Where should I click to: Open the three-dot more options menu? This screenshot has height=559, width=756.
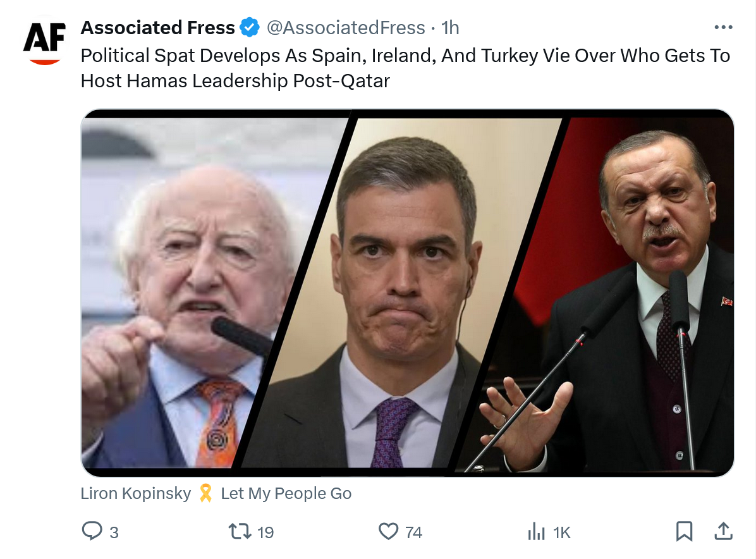pyautogui.click(x=722, y=27)
